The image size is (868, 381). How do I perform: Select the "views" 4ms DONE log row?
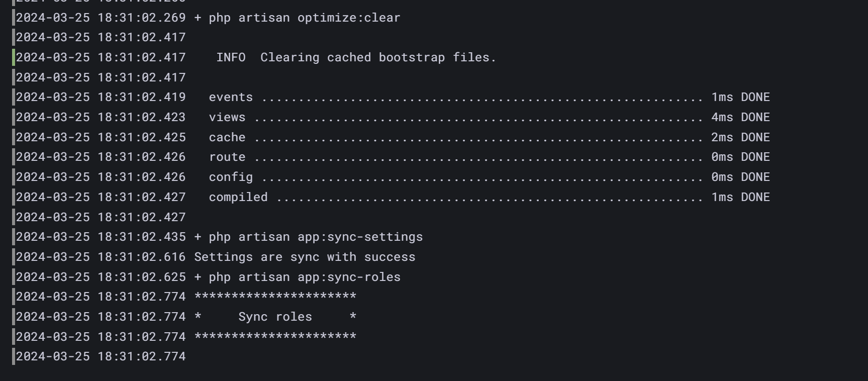click(489, 118)
